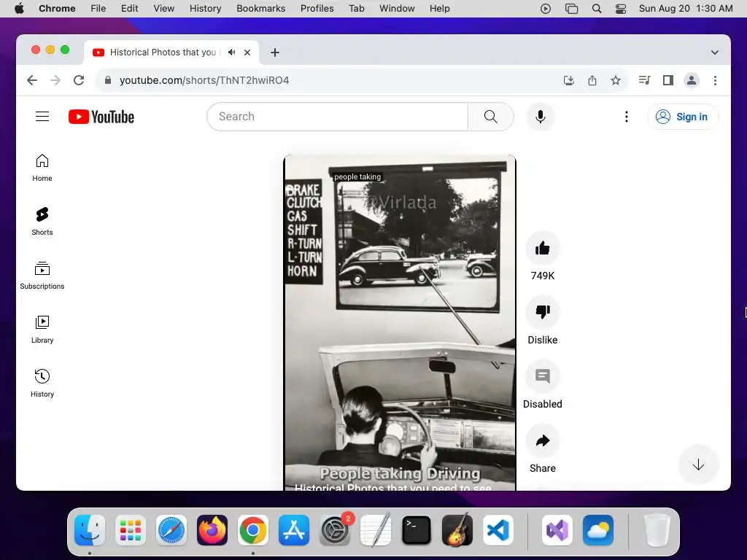Image resolution: width=747 pixels, height=560 pixels.
Task: Click the browser forward arrow
Action: pyautogui.click(x=55, y=80)
